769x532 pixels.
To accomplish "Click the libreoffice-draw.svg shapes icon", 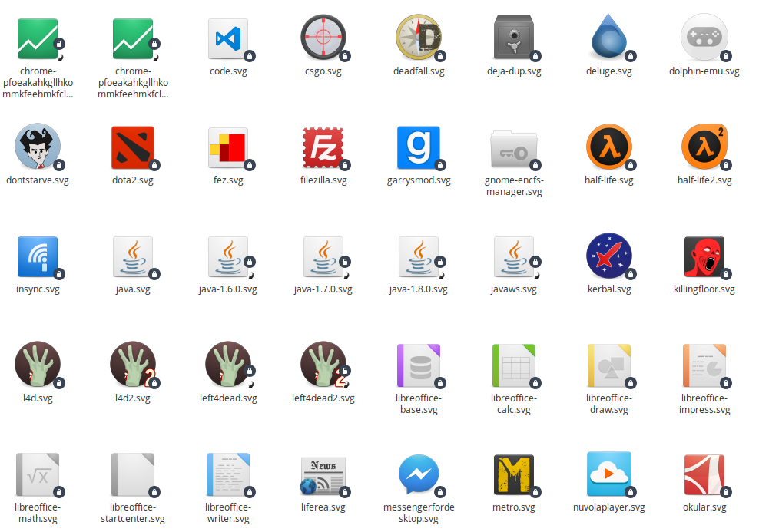I will click(608, 365).
